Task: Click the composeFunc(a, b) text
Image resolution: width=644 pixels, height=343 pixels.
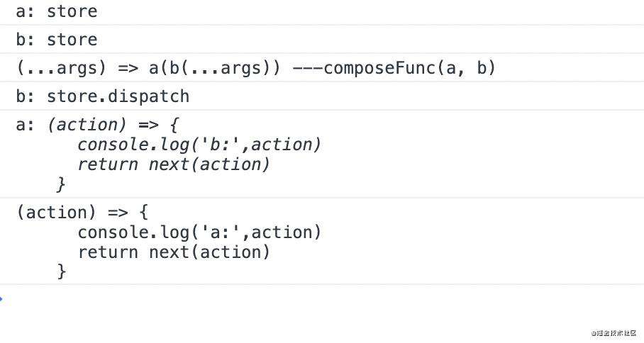Action: pos(409,68)
